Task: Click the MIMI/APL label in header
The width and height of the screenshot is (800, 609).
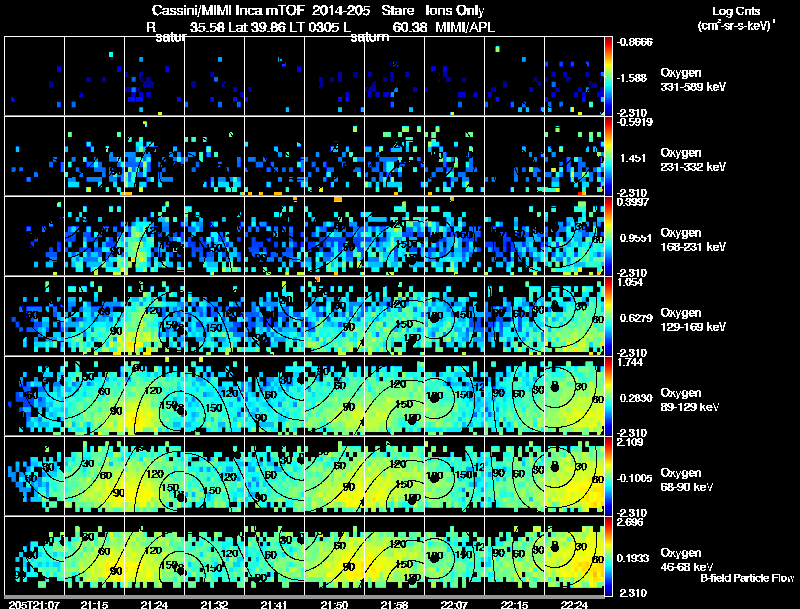Action: click(465, 27)
